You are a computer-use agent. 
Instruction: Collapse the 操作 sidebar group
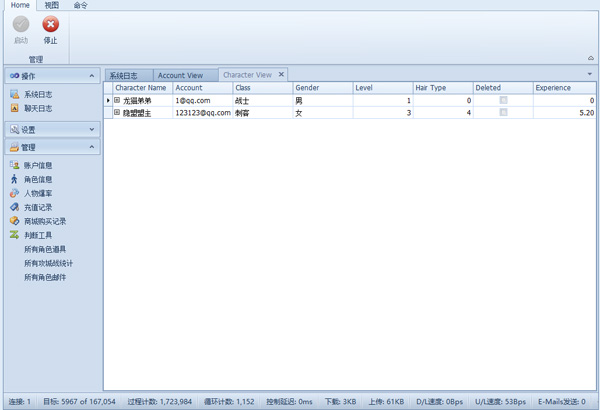coord(92,76)
